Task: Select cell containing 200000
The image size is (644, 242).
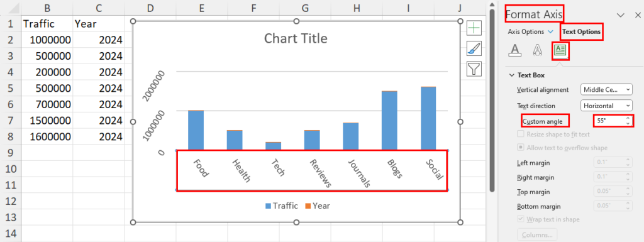Action: tap(47, 72)
